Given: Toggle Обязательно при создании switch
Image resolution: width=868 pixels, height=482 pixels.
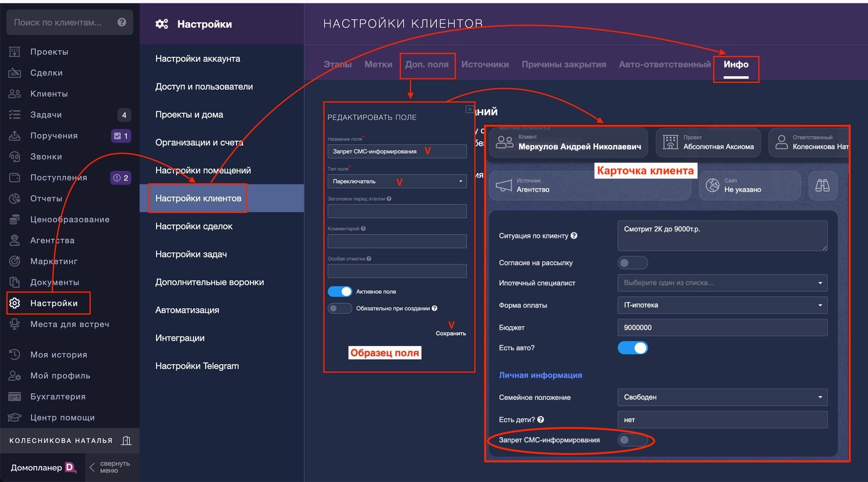Looking at the screenshot, I should (x=340, y=308).
